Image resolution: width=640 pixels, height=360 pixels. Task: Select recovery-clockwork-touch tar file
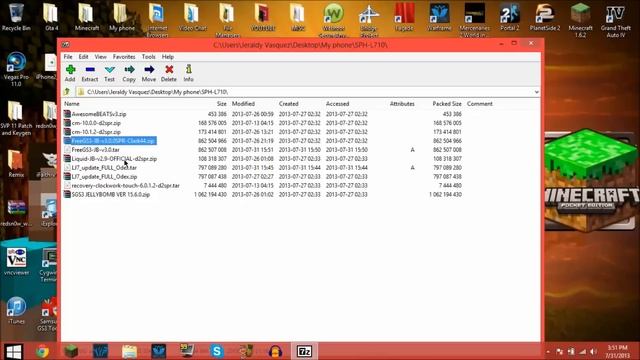point(125,186)
